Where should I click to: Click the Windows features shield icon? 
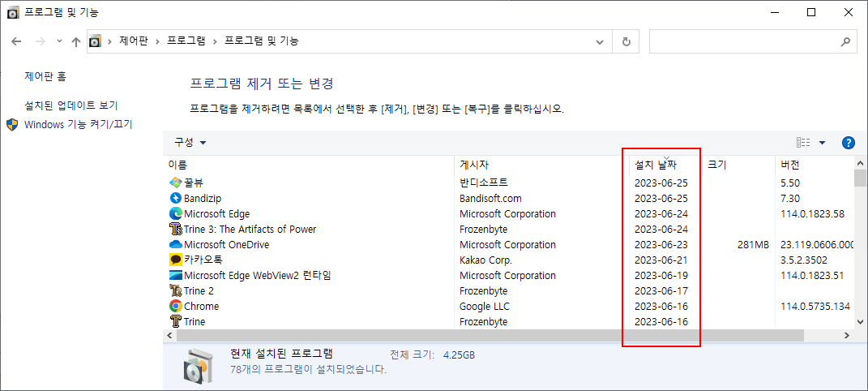12,124
